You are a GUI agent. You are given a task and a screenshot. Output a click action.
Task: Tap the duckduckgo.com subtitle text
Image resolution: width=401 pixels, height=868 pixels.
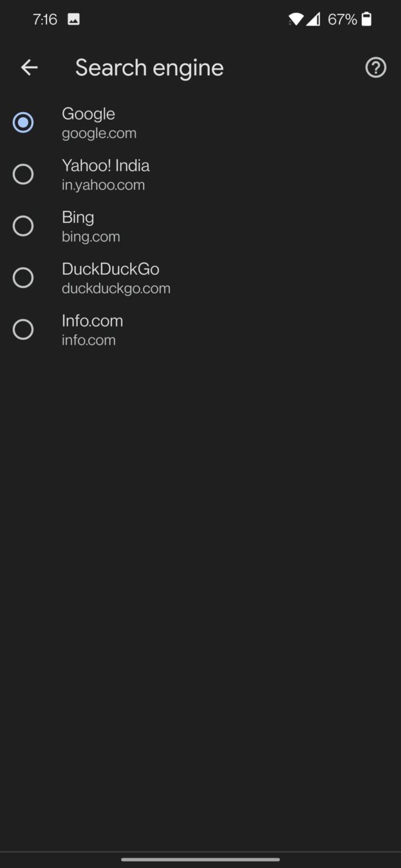[x=116, y=288]
